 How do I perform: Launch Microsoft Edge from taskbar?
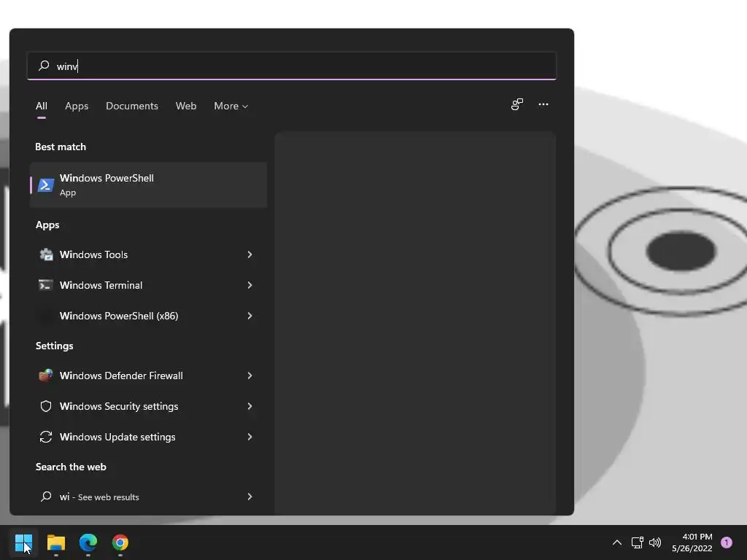coord(88,542)
